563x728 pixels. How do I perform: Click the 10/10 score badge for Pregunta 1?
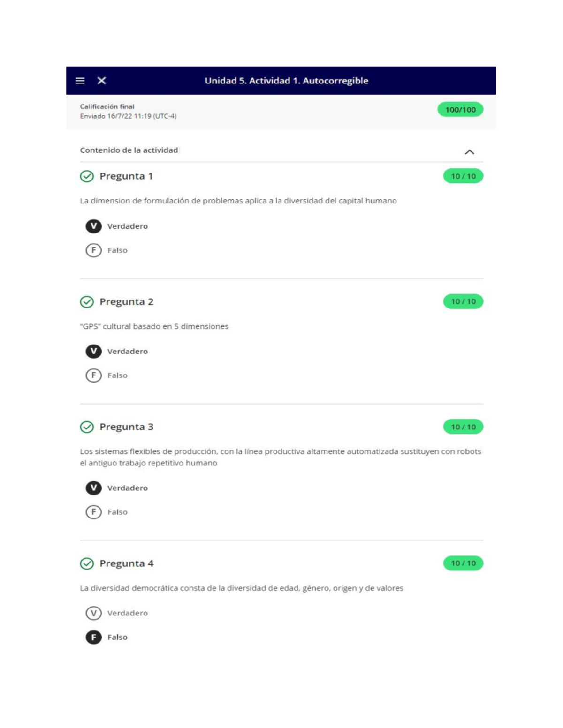pos(463,176)
